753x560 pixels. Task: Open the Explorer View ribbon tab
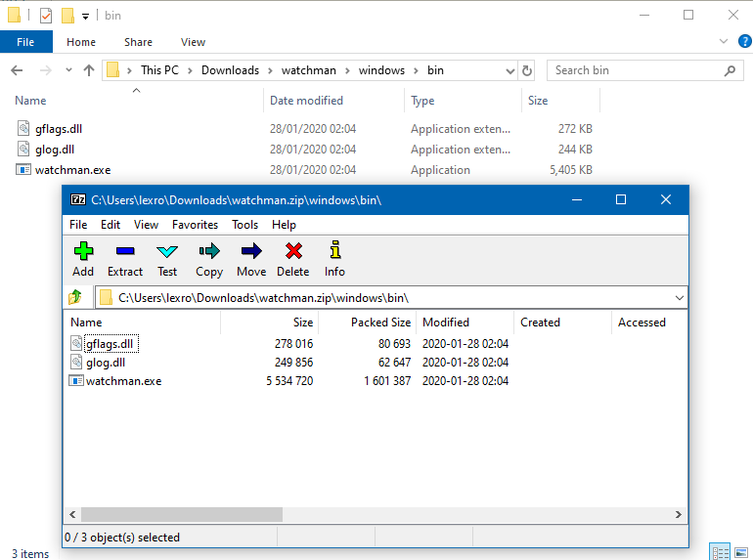pos(193,42)
